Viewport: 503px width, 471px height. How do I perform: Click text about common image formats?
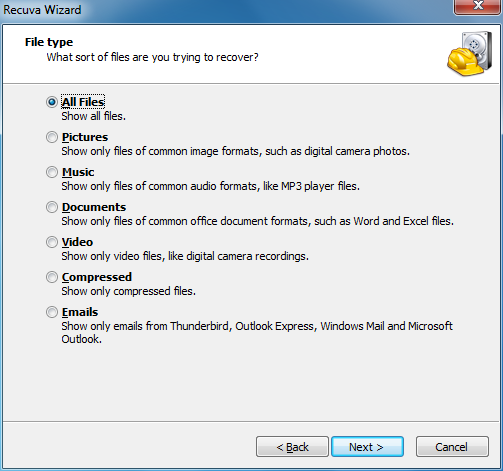pos(235,151)
